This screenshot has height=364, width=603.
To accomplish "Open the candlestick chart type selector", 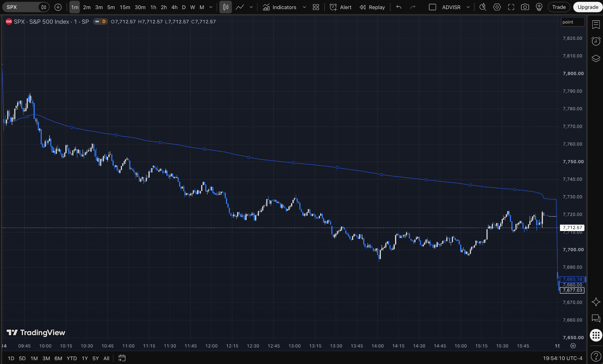I will click(x=225, y=7).
